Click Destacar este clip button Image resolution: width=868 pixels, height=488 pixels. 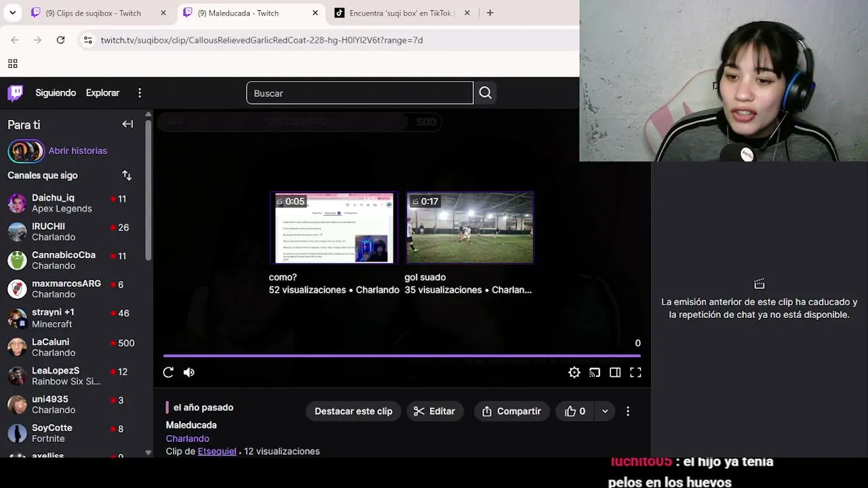pos(353,411)
